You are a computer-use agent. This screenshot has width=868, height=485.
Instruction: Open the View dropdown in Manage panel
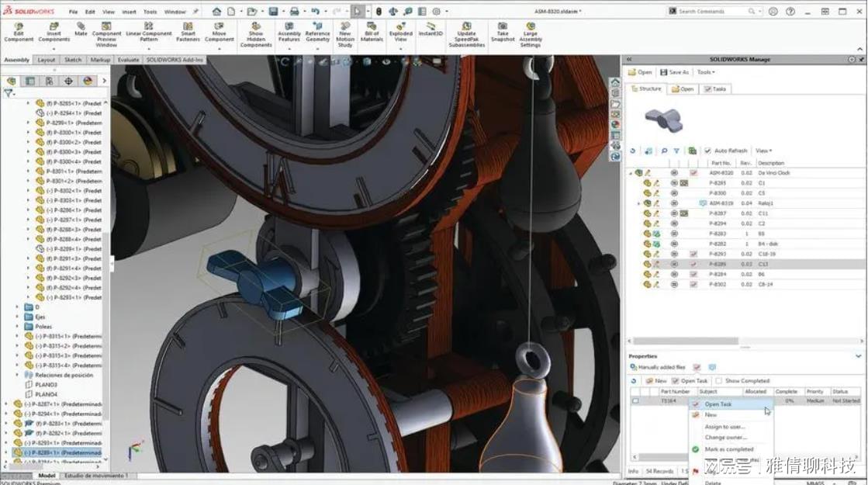[764, 151]
